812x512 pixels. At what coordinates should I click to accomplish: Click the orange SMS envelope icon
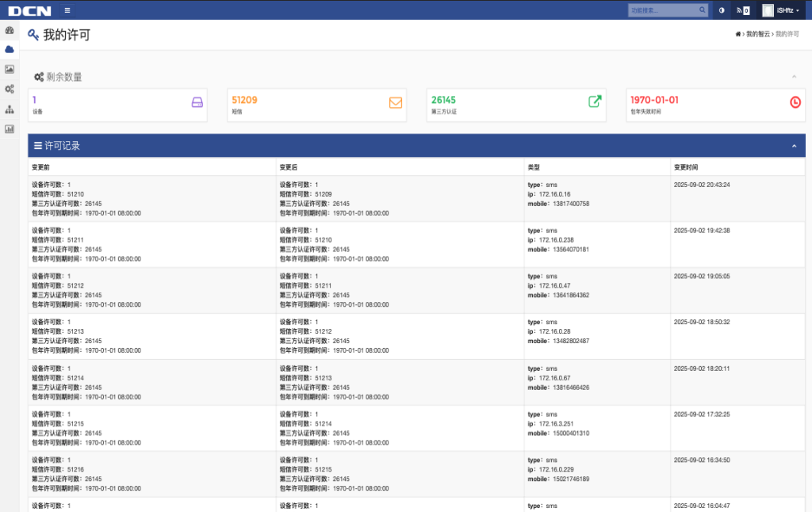point(396,102)
